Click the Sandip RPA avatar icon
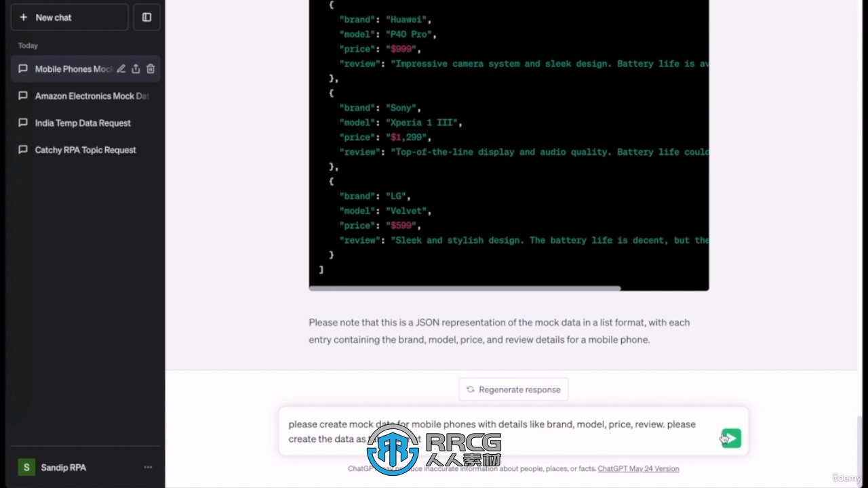The height and width of the screenshot is (488, 868). click(x=26, y=467)
